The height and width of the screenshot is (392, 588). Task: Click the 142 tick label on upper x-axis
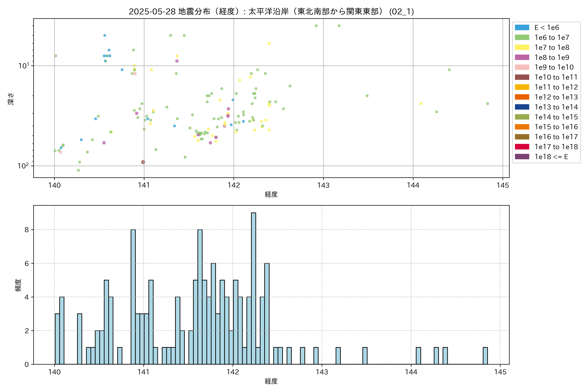pos(234,185)
